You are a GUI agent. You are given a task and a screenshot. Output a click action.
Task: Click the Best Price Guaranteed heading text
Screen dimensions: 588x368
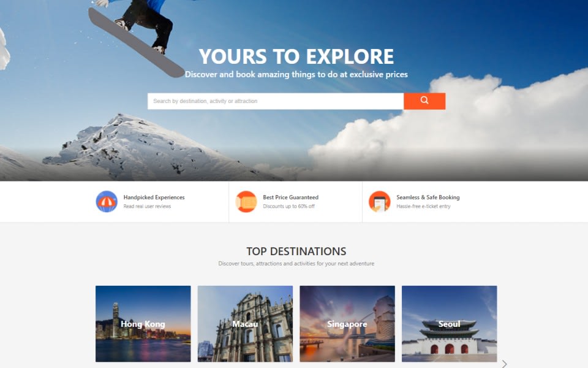tap(290, 197)
